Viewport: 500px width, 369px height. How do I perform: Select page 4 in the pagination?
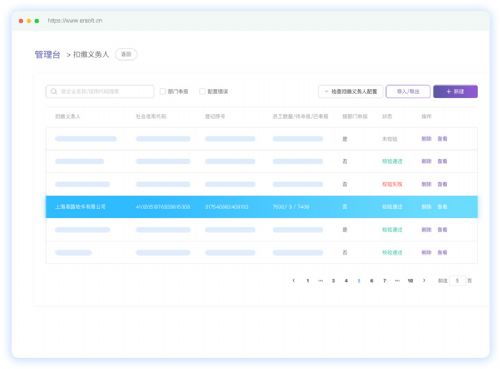346,281
